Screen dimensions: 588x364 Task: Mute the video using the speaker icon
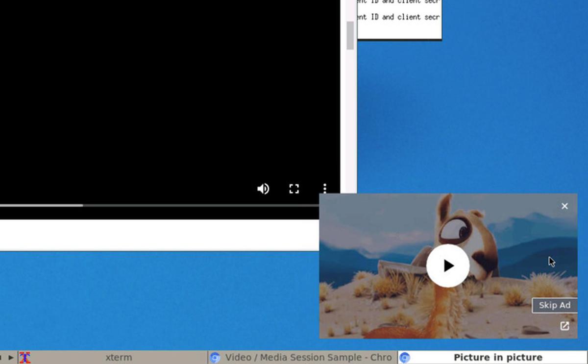263,189
